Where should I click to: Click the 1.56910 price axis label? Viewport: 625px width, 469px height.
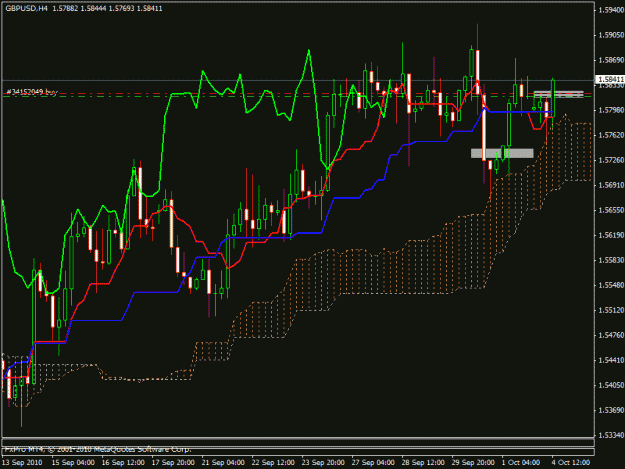click(611, 185)
